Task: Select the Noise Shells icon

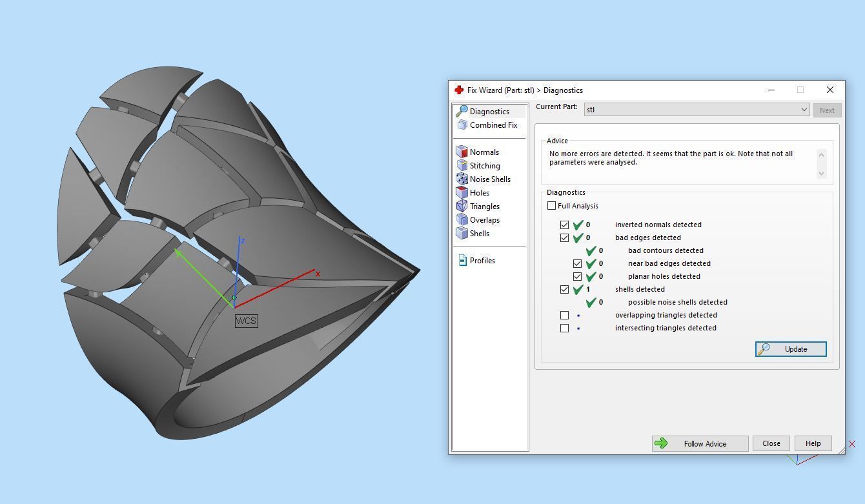Action: click(x=462, y=179)
